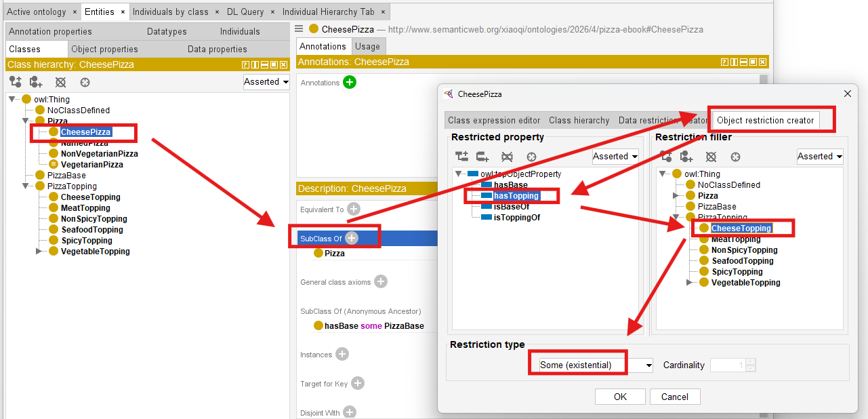Viewport: 868px width, 419px height.
Task: Click Add sibling property icon under Restricted property
Action: [482, 157]
